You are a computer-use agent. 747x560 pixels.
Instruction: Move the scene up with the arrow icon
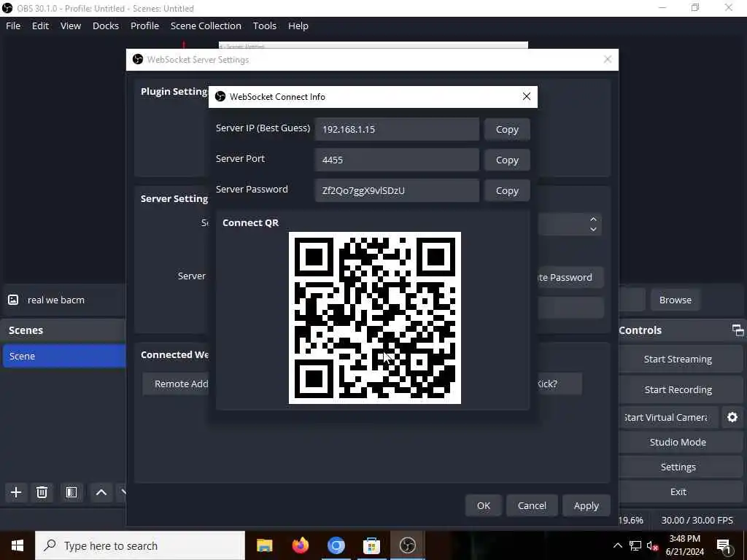tap(101, 492)
